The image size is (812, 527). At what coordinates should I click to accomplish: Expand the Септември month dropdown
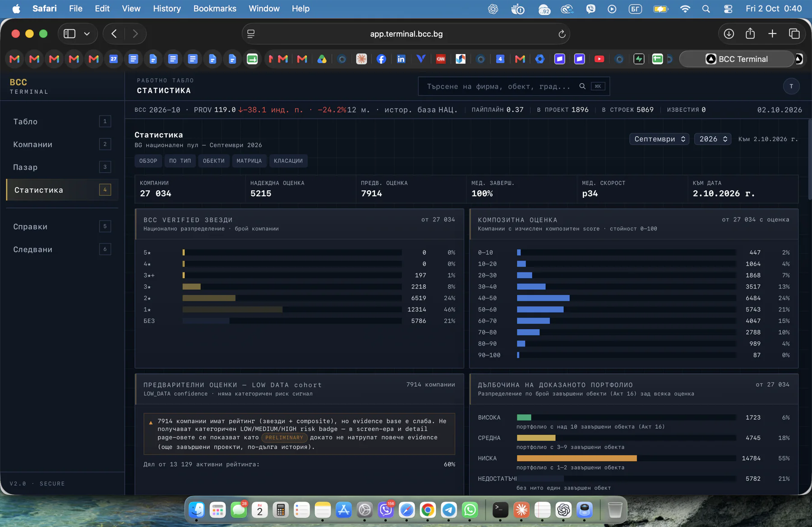pos(659,139)
